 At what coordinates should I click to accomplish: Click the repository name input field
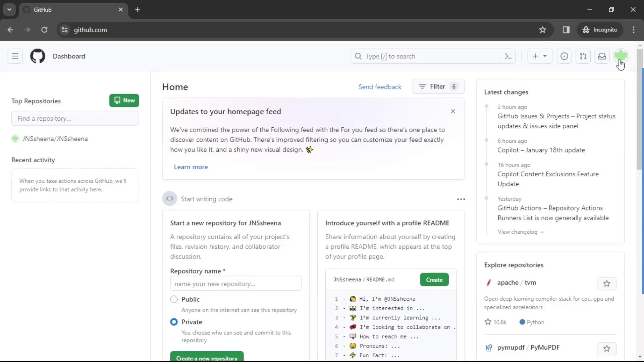coord(236,284)
